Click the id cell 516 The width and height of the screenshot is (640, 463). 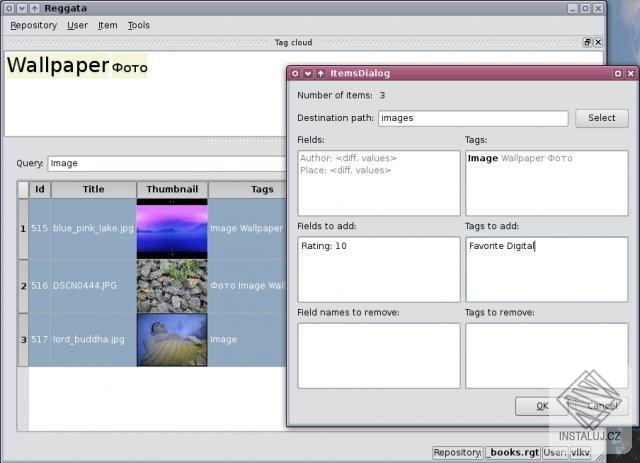(x=40, y=286)
